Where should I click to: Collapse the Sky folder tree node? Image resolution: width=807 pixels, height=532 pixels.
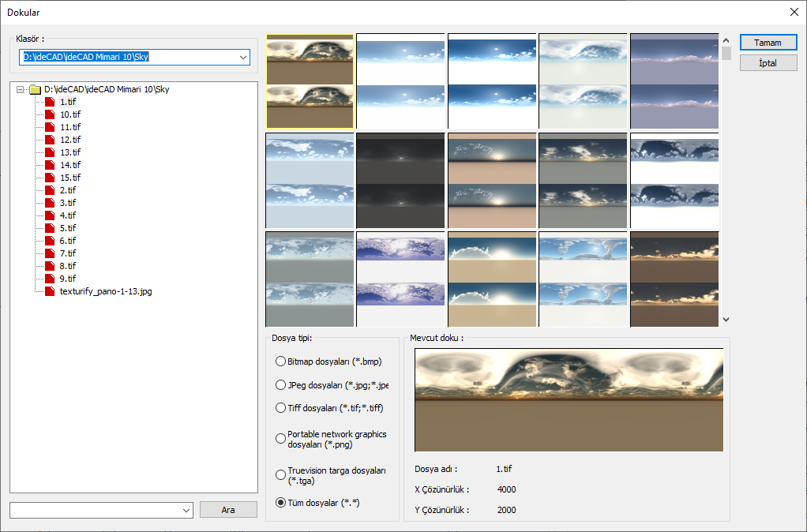tap(20, 89)
